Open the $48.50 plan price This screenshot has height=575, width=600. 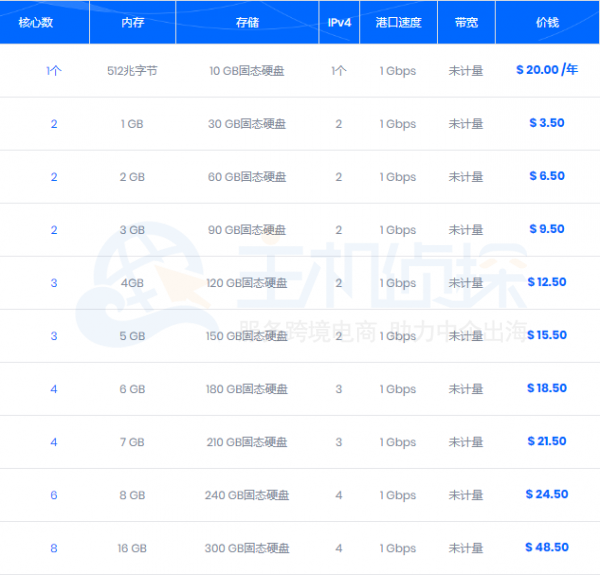(547, 547)
